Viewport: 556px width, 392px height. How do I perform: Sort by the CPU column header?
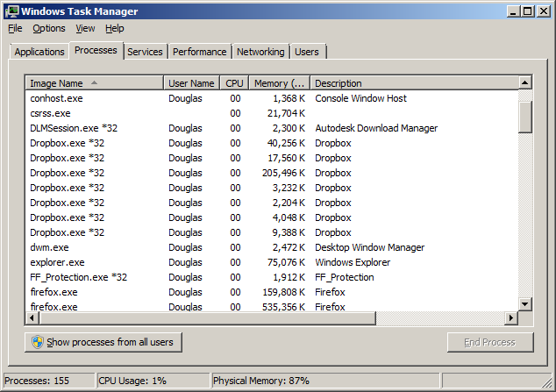pyautogui.click(x=234, y=83)
